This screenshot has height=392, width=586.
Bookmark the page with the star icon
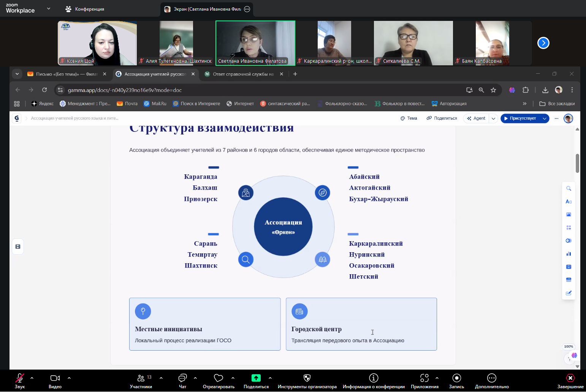tap(493, 90)
